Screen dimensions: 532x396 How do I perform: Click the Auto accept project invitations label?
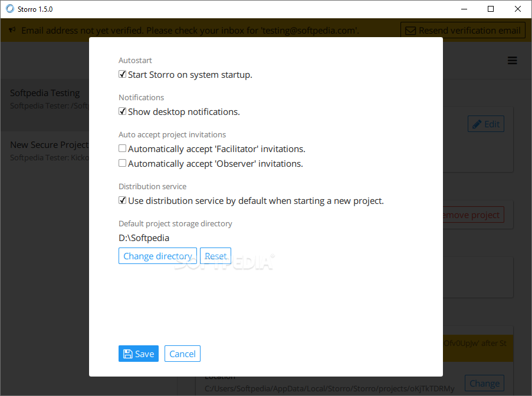coord(172,135)
